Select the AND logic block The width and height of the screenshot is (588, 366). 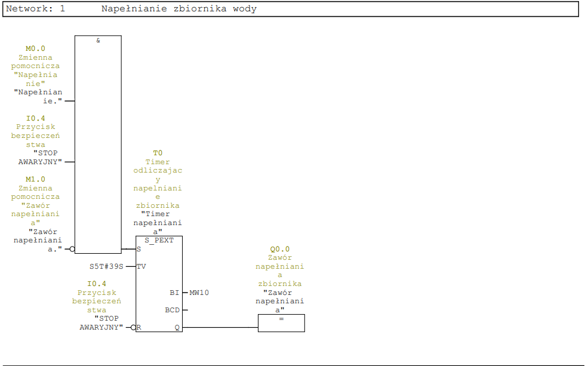(x=98, y=144)
